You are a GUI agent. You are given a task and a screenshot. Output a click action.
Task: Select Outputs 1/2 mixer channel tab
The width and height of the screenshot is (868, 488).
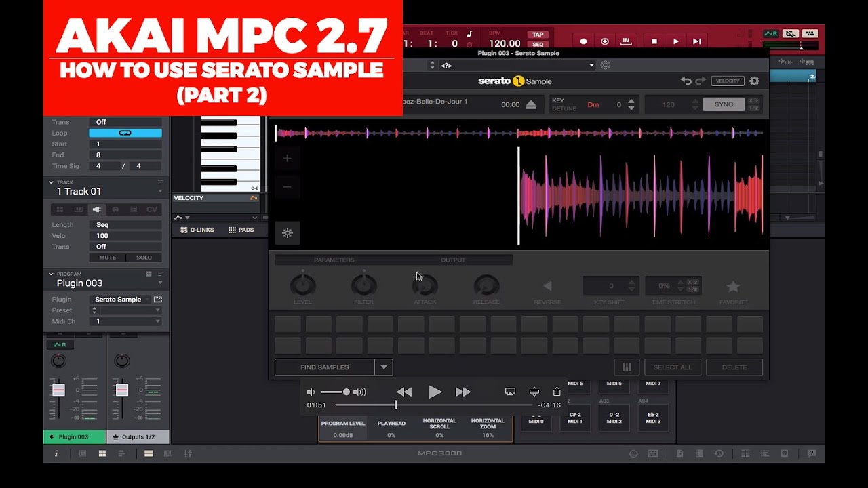click(x=138, y=437)
